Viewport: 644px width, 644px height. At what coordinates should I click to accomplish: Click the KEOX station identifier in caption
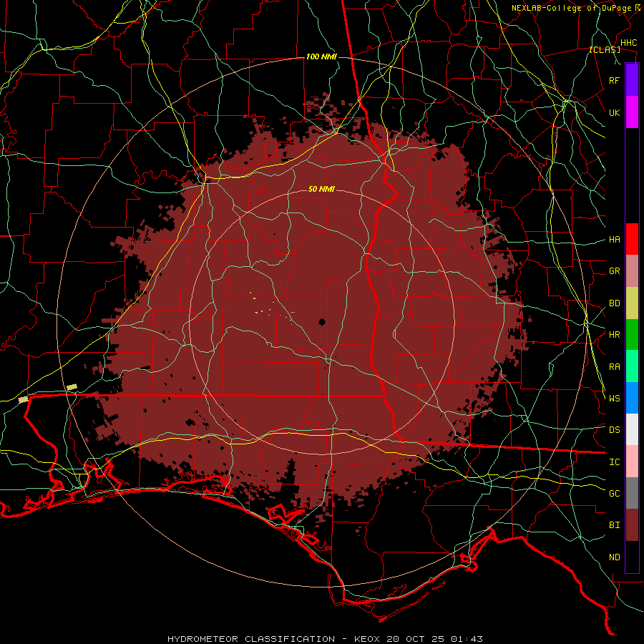point(367,639)
